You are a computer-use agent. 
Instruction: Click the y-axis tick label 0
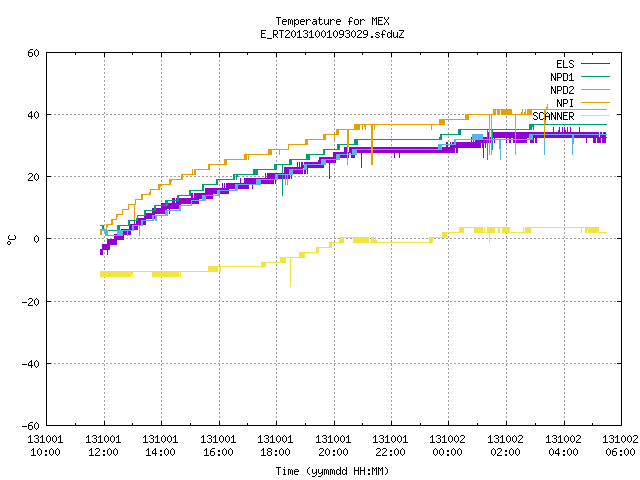click(37, 239)
